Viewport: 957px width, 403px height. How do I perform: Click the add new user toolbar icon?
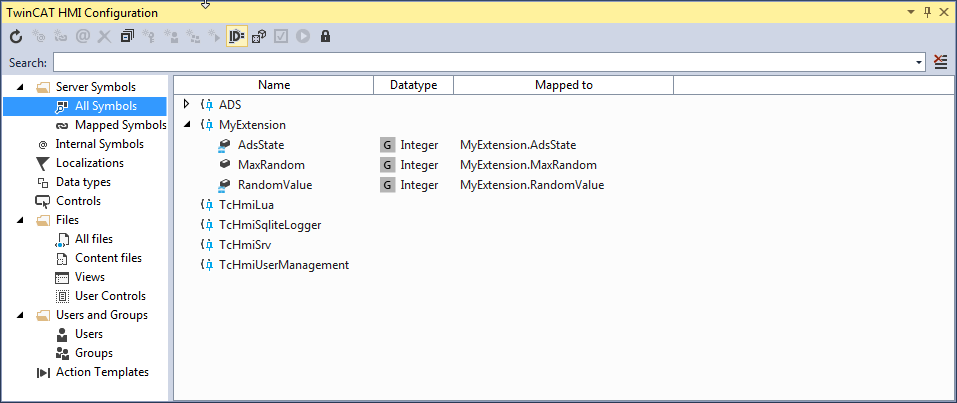[170, 37]
